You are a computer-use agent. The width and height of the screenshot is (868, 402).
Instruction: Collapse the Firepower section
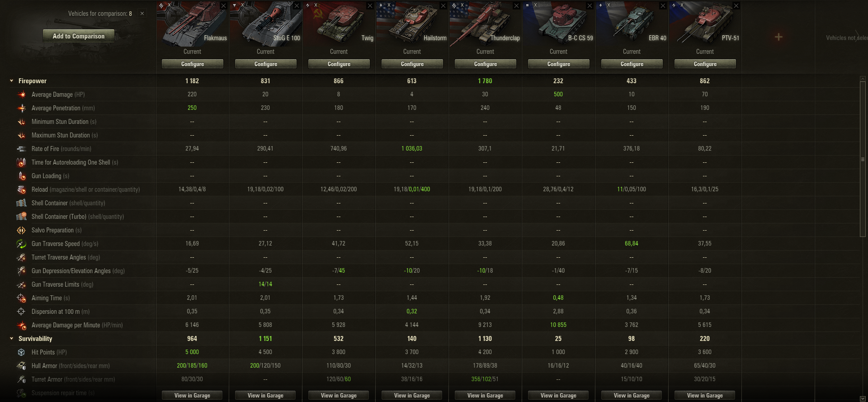[12, 81]
